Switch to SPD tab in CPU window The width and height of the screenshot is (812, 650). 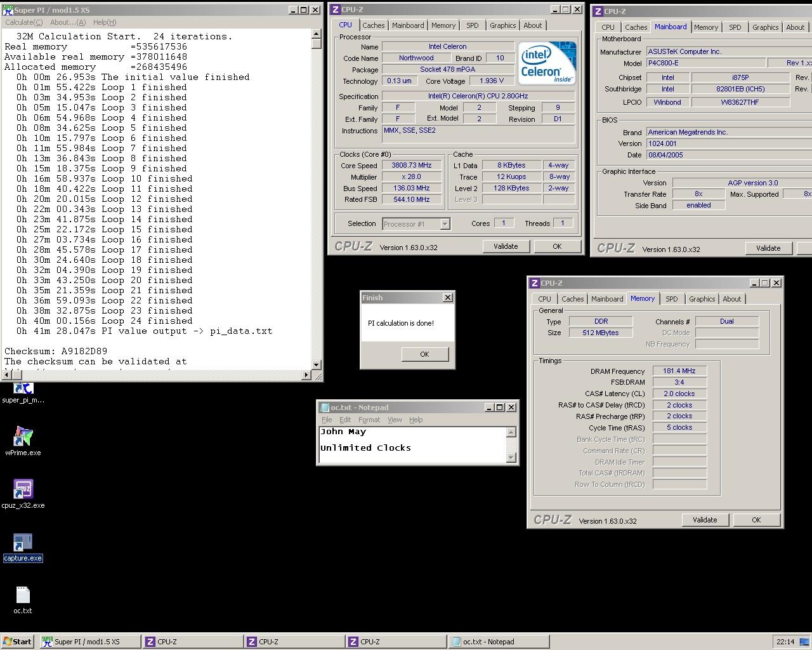(473, 25)
